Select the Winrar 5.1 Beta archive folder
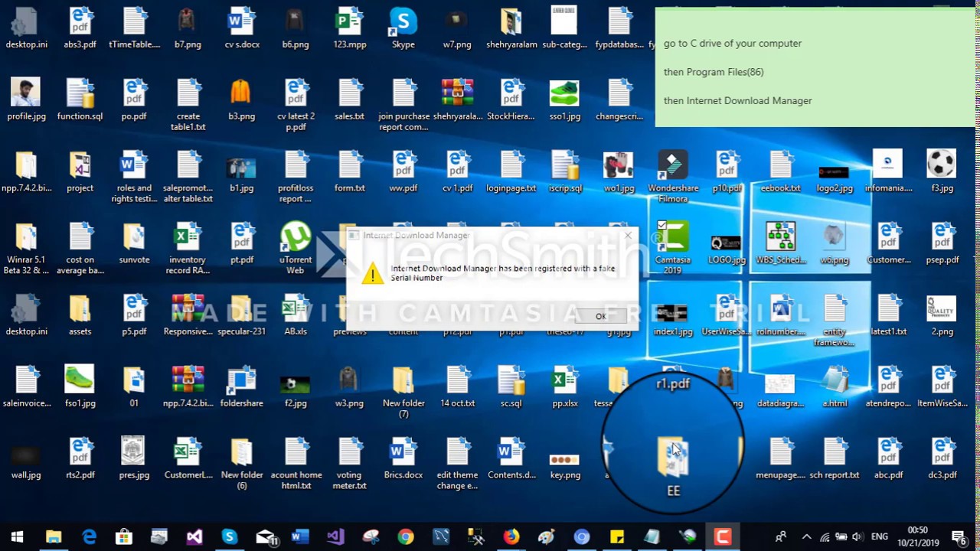This screenshot has width=980, height=551. tap(26, 249)
